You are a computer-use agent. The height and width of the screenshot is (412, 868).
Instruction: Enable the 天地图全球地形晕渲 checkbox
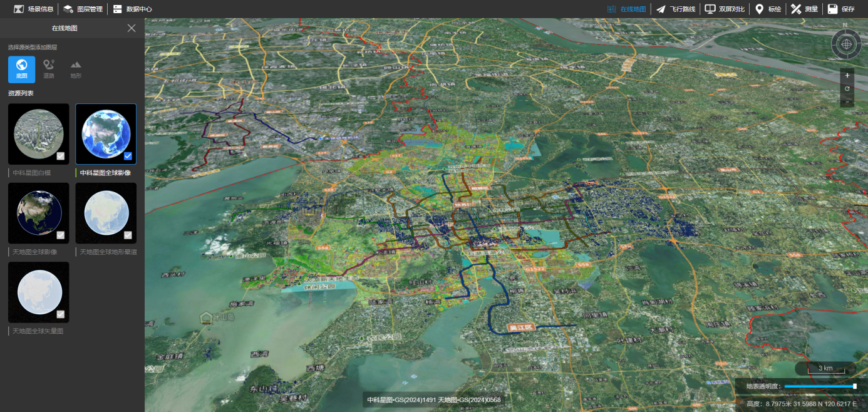point(128,235)
